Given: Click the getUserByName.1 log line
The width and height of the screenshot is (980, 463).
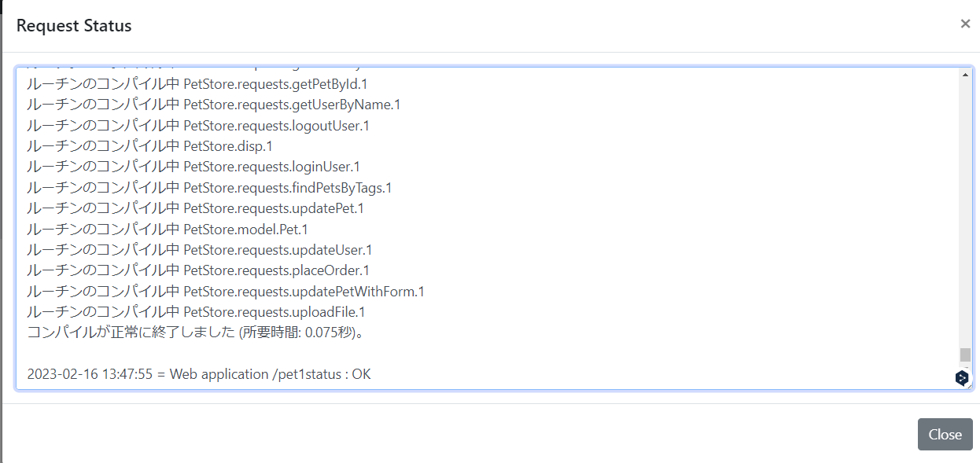Looking at the screenshot, I should click(x=213, y=105).
